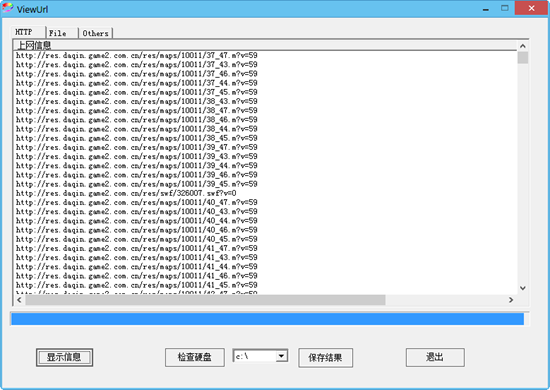Click the horizontal scrollbar right arrow
This screenshot has width=550, height=390.
click(511, 300)
